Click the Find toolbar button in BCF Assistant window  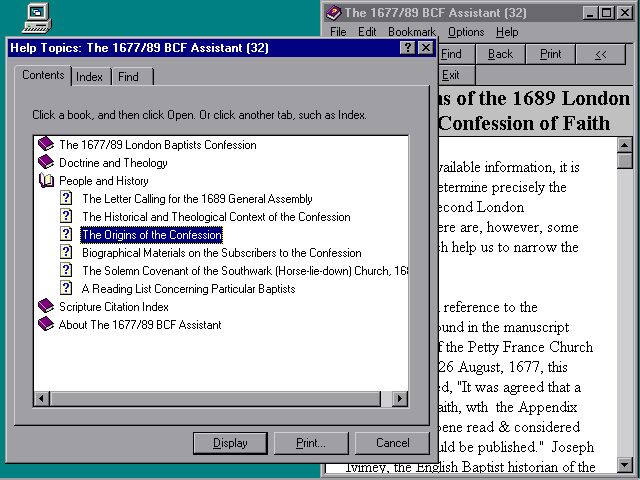(456, 54)
